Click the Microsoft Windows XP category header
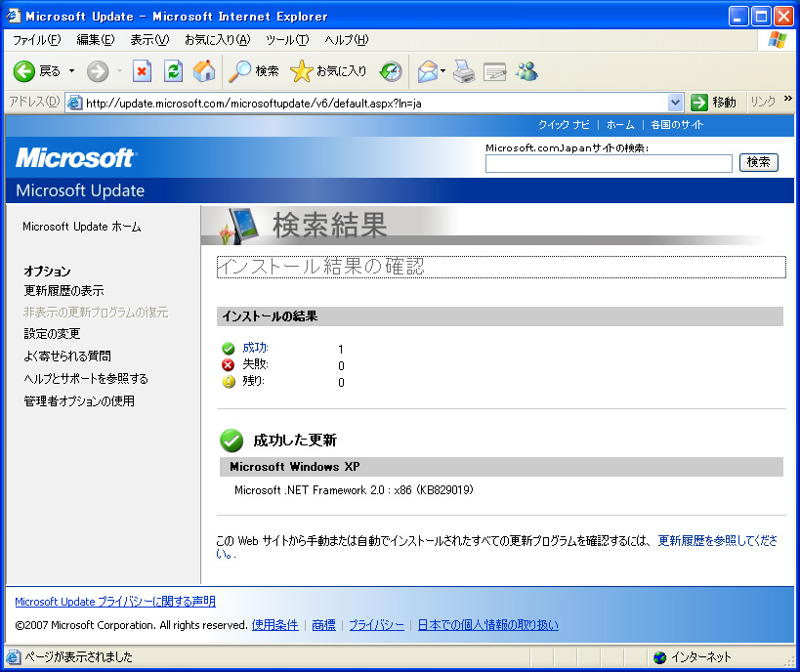800x672 pixels. pos(501,467)
